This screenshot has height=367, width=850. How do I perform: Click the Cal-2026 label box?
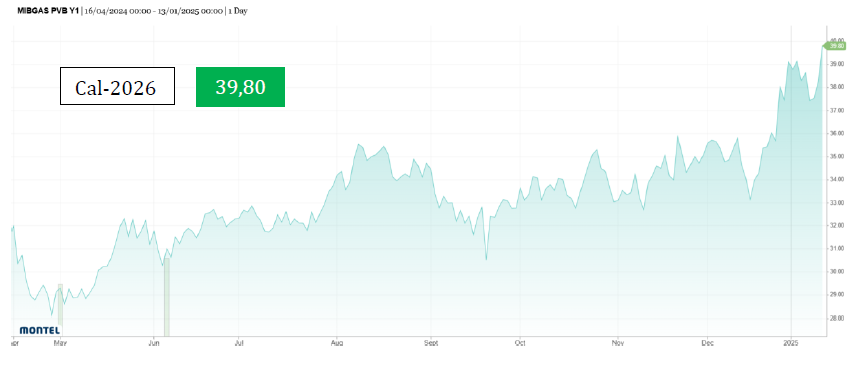pos(117,86)
